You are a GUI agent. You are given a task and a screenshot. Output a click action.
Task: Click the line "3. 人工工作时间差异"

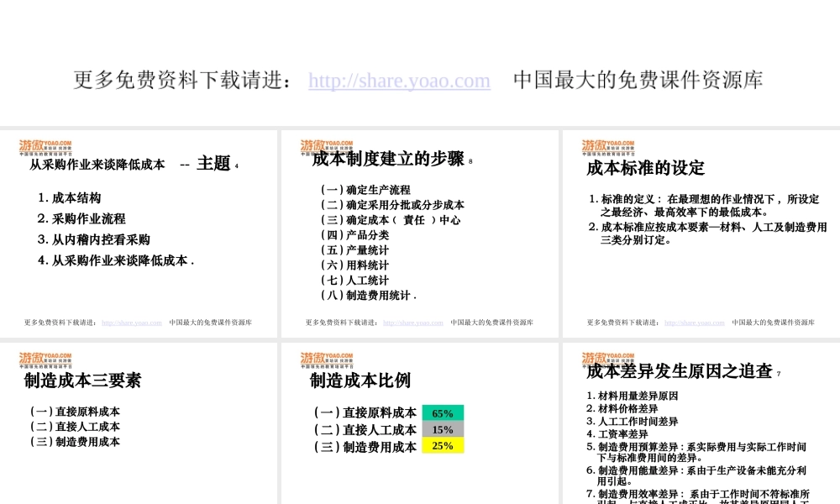pos(633,422)
